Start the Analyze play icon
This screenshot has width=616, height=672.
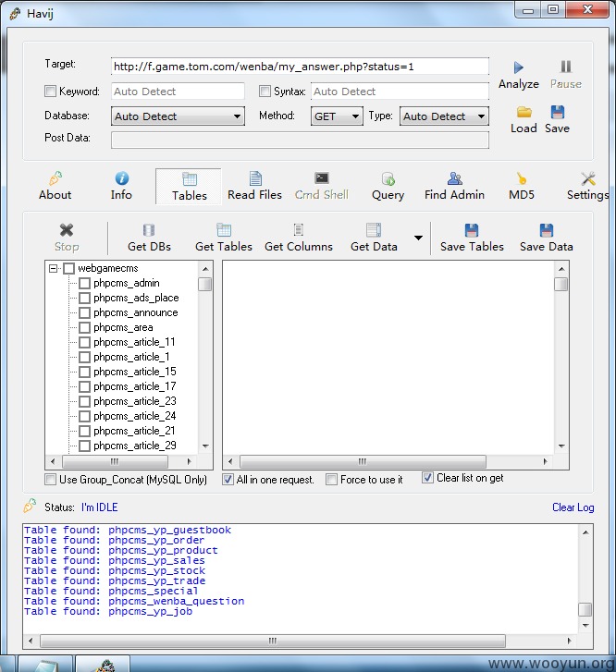(518, 67)
